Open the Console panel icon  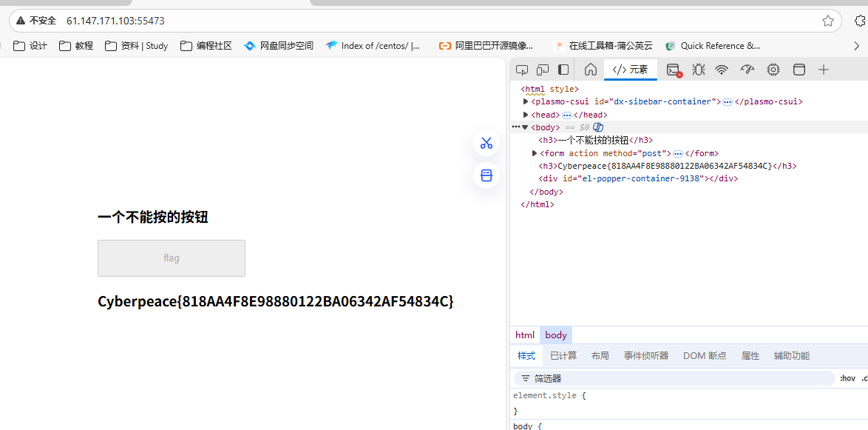coord(674,70)
